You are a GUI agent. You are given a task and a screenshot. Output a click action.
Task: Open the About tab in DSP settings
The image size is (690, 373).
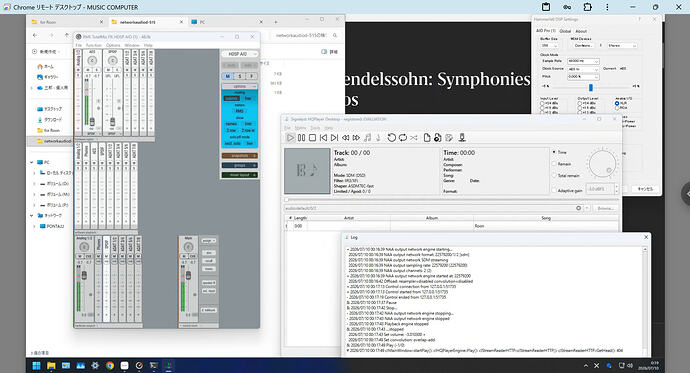coord(581,31)
